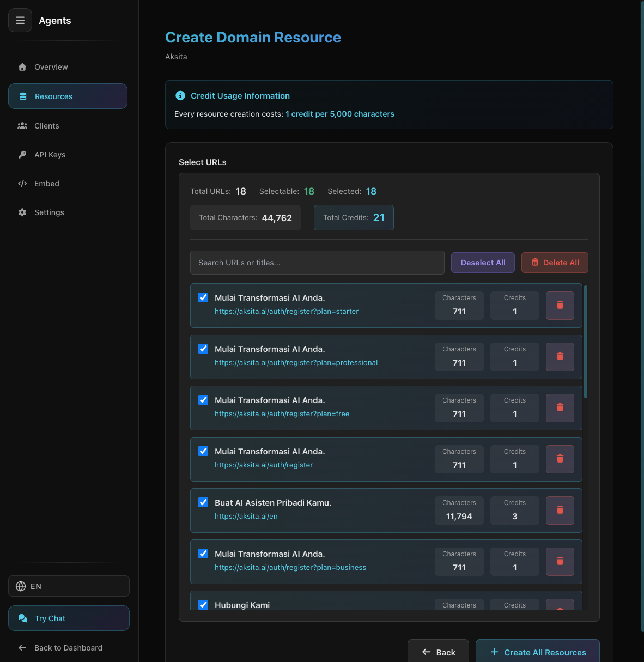Delete the aksita.ai/en resource via trash icon
The height and width of the screenshot is (662, 644).
click(x=560, y=510)
